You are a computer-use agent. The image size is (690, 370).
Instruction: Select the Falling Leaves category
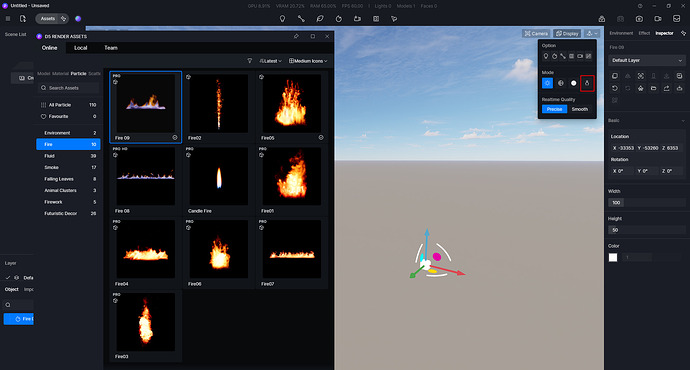coord(68,179)
